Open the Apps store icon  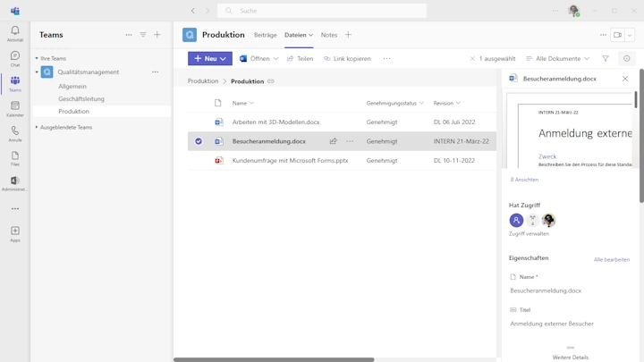[x=15, y=234]
